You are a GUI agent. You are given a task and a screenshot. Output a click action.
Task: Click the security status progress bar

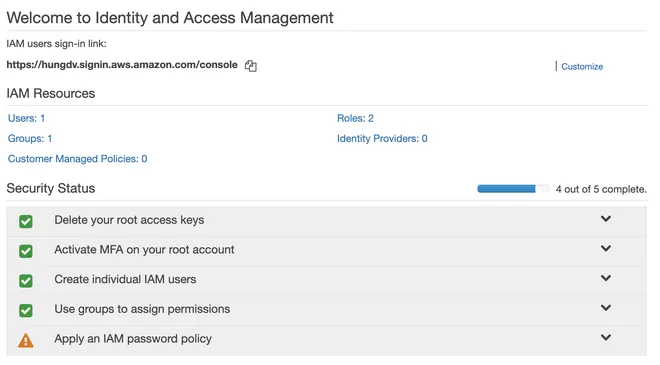click(x=514, y=189)
